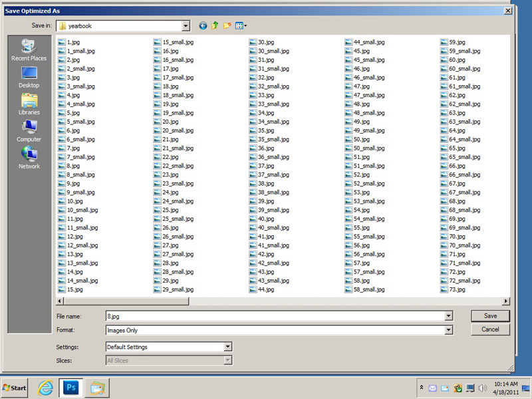Screen dimensions: 532x399
Task: Open Network in the places bar
Action: point(29,158)
